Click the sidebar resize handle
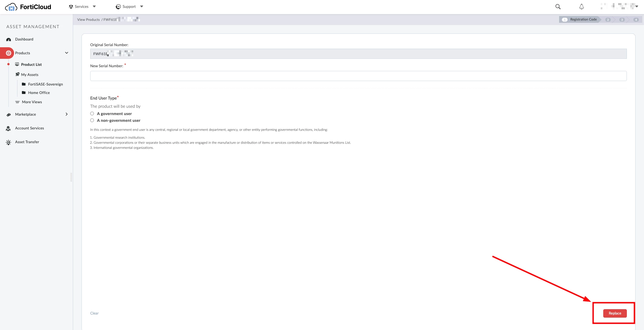Screen dimensions: 644x330 tap(71, 177)
